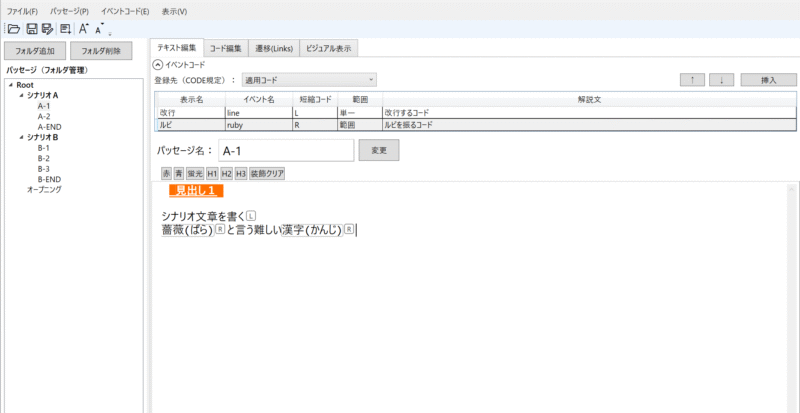800x413 pixels.
Task: Decrease font size with small A icon
Action: 100,30
